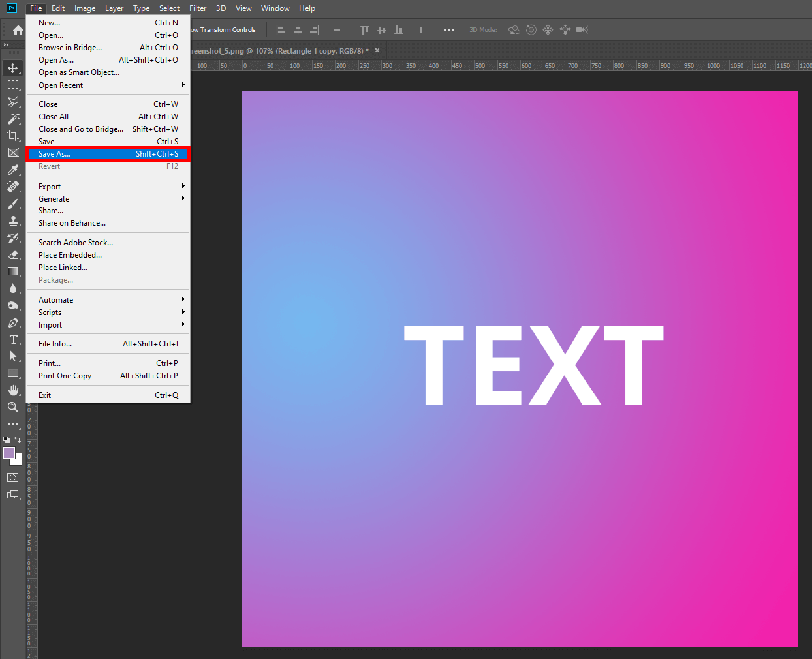Click the foreground color swatch
This screenshot has height=659, width=812.
[x=9, y=453]
